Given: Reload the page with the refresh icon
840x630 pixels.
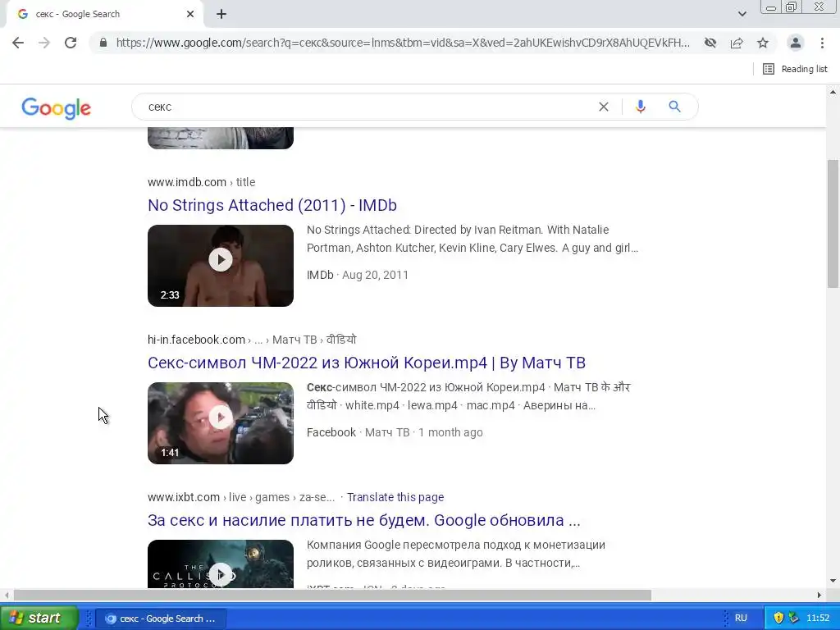Looking at the screenshot, I should pos(71,43).
